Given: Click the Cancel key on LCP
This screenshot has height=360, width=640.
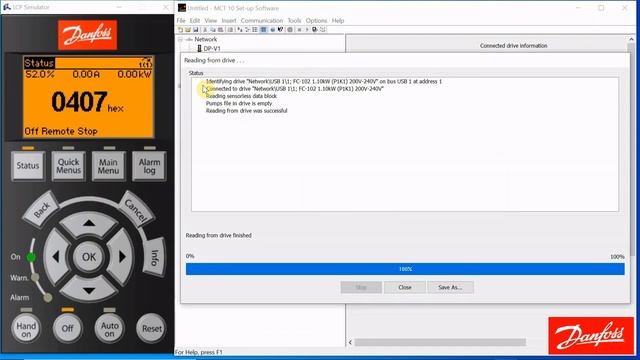Looking at the screenshot, I should (x=136, y=209).
